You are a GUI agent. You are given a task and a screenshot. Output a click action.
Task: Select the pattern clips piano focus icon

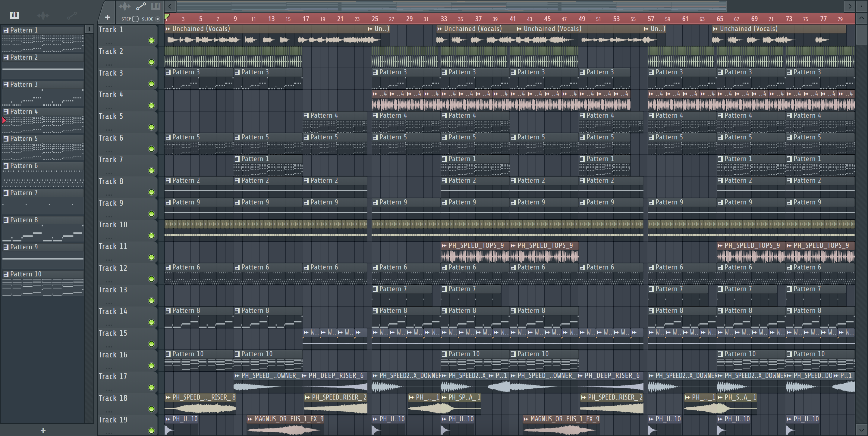[156, 6]
